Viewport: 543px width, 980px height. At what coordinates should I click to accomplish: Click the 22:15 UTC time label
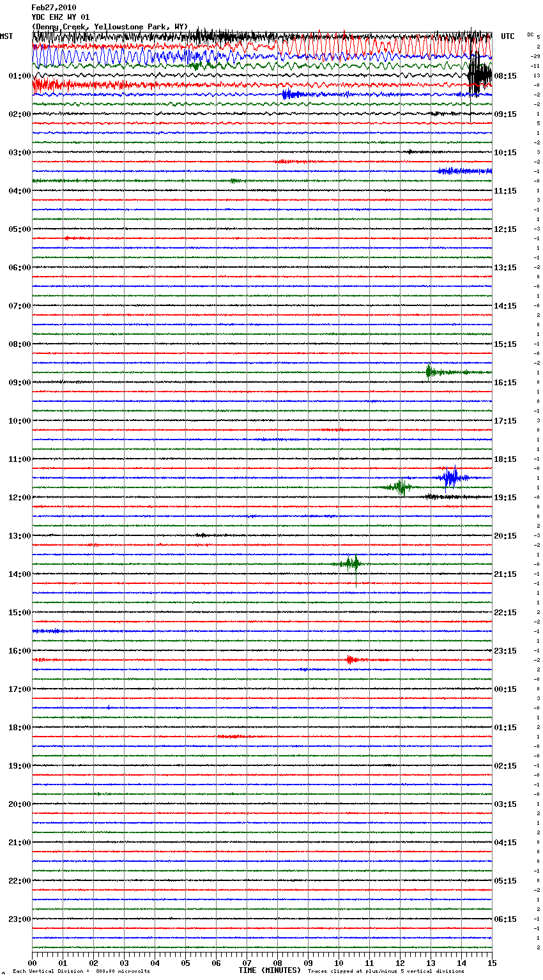click(505, 613)
